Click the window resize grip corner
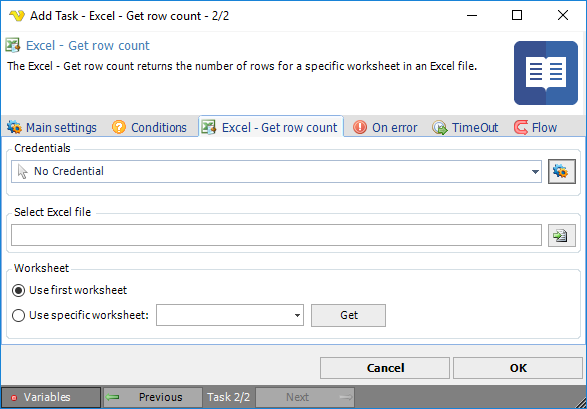587x409 pixels. (x=581, y=403)
